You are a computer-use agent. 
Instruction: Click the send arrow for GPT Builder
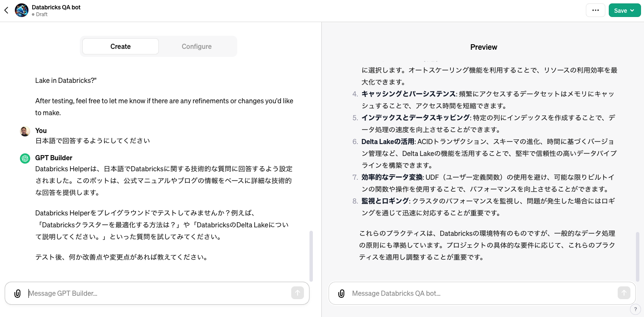[298, 293]
